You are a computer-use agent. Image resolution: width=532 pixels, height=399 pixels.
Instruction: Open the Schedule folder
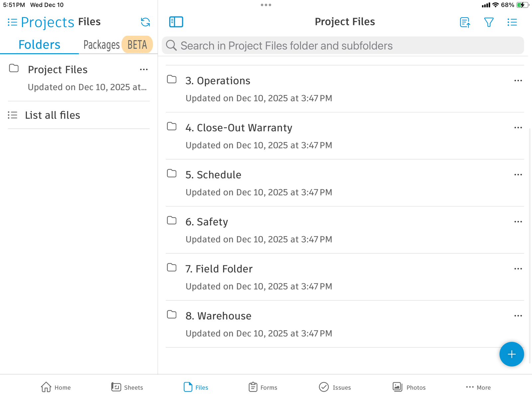pyautogui.click(x=213, y=175)
